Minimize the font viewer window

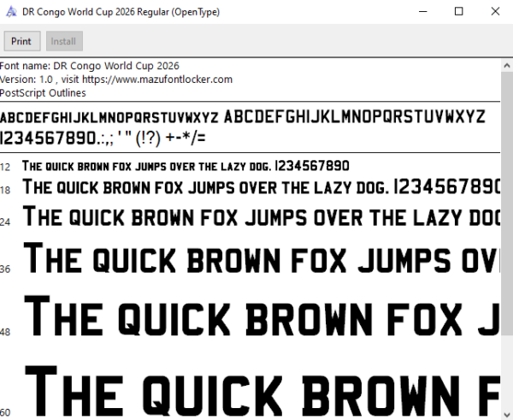tap(423, 12)
